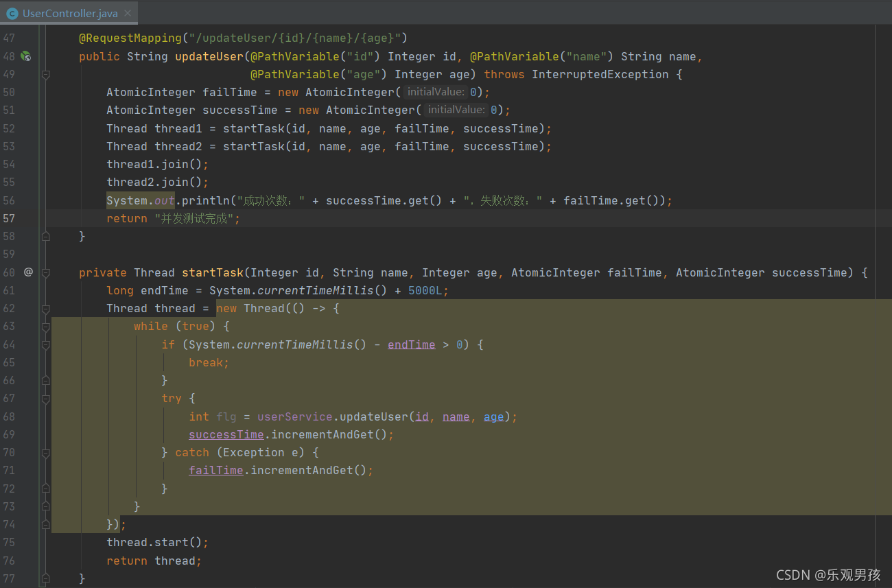Click the 'flg' variable on line 68
The image size is (892, 588).
(x=226, y=416)
